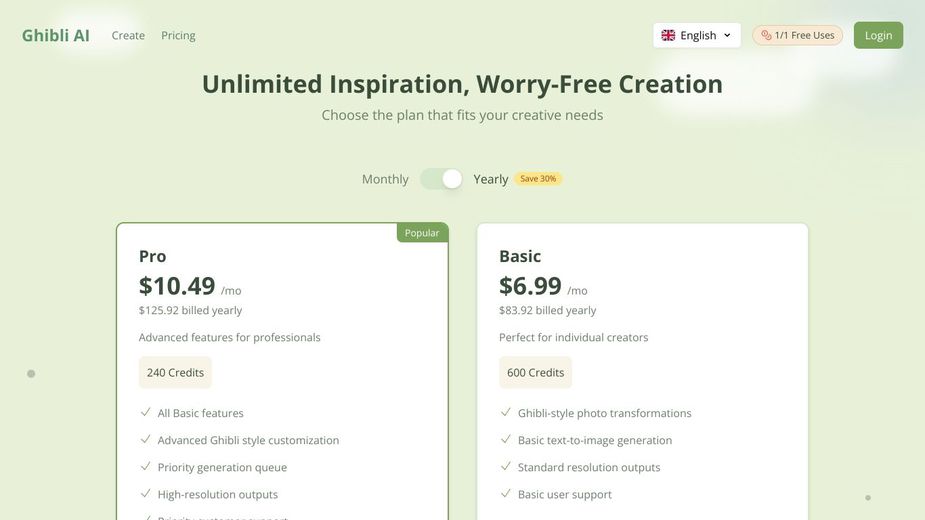The image size is (925, 520).
Task: Open the English language dropdown
Action: 697,35
